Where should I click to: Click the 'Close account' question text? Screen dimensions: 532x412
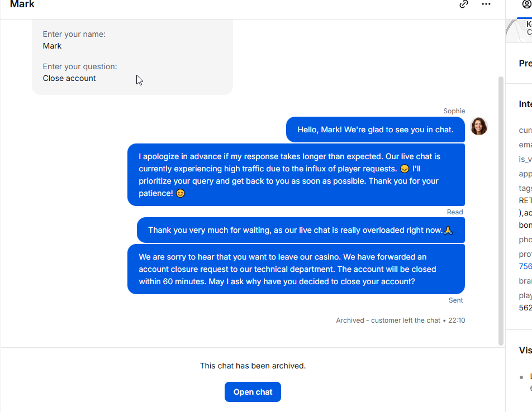(x=69, y=78)
